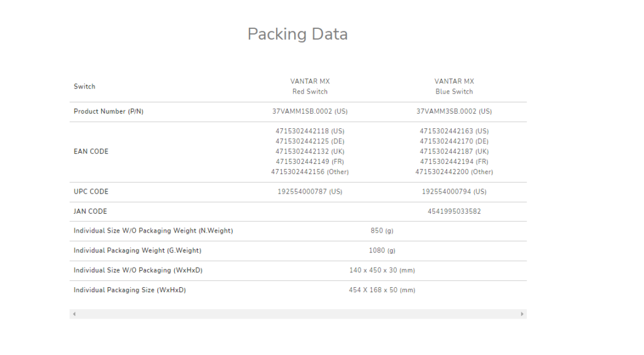Image resolution: width=644 pixels, height=355 pixels.
Task: Click the 850 (g) net weight value
Action: coord(382,231)
